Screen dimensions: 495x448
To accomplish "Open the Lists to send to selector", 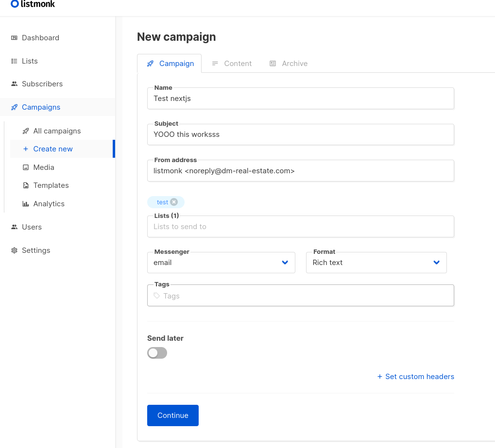I will 300,226.
